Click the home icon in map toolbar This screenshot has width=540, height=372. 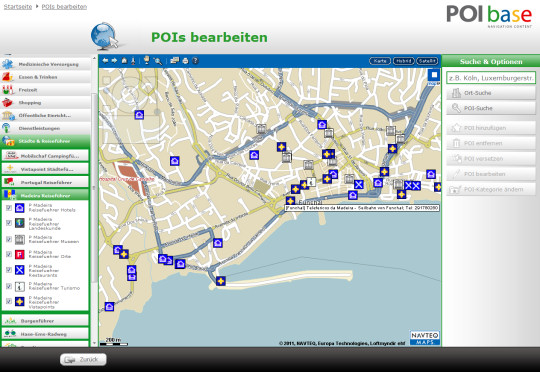[x=124, y=61]
